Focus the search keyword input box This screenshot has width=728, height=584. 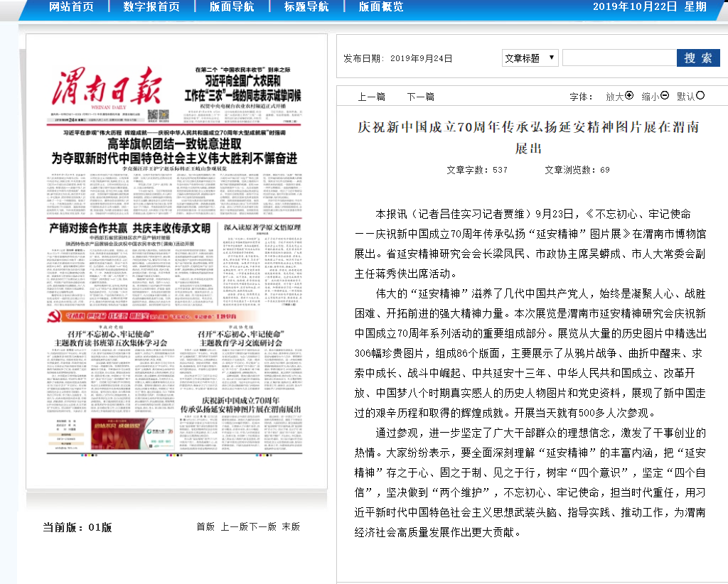619,58
